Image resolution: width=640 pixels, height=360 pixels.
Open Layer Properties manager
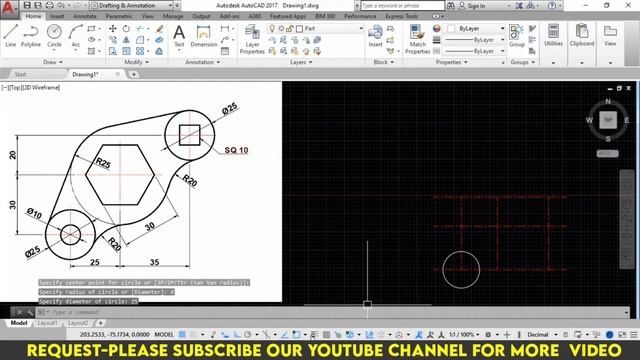pos(252,39)
